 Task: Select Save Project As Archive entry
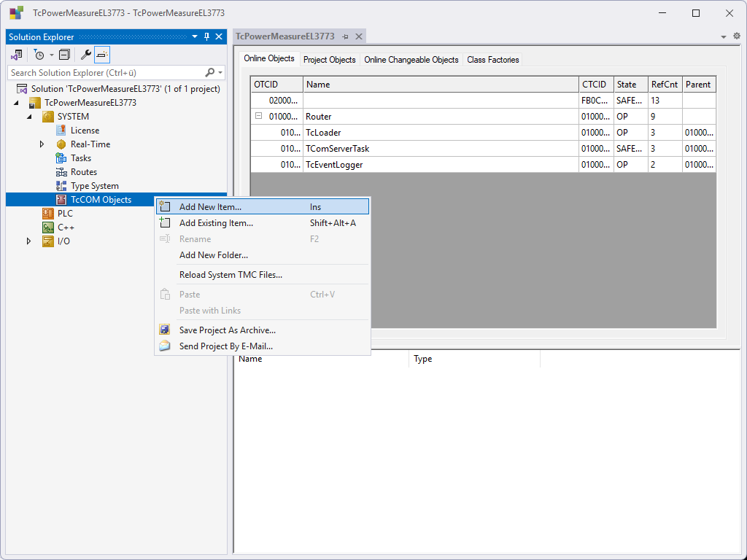click(263, 330)
